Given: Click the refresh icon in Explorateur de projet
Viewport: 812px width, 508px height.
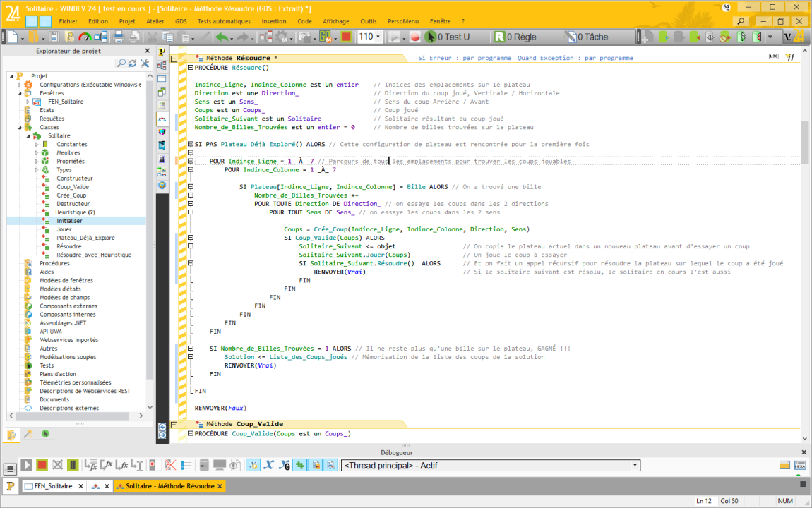Looking at the screenshot, I should (133, 64).
